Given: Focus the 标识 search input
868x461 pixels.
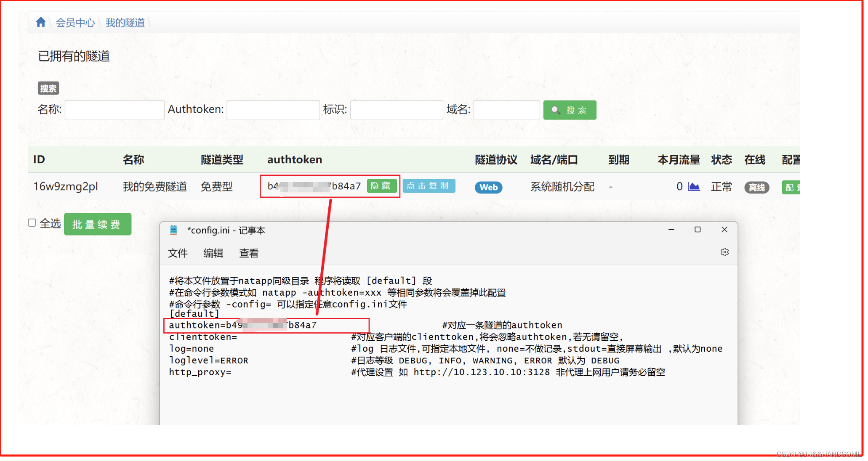Looking at the screenshot, I should [x=397, y=110].
